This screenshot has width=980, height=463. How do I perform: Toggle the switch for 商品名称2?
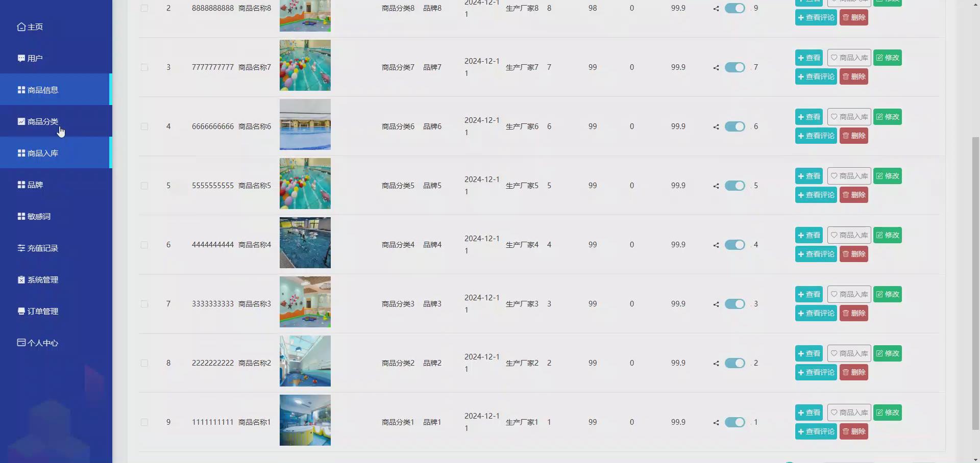735,363
